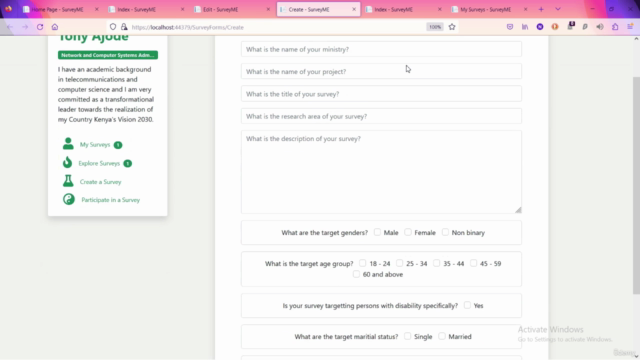Tick the 25 - 34 age group checkbox

click(400, 263)
